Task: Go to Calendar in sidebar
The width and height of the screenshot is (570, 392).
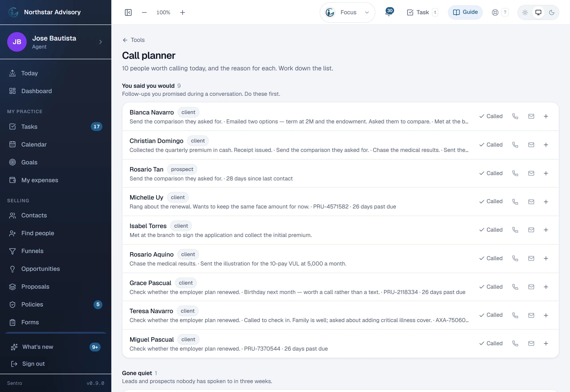Action: click(55, 144)
